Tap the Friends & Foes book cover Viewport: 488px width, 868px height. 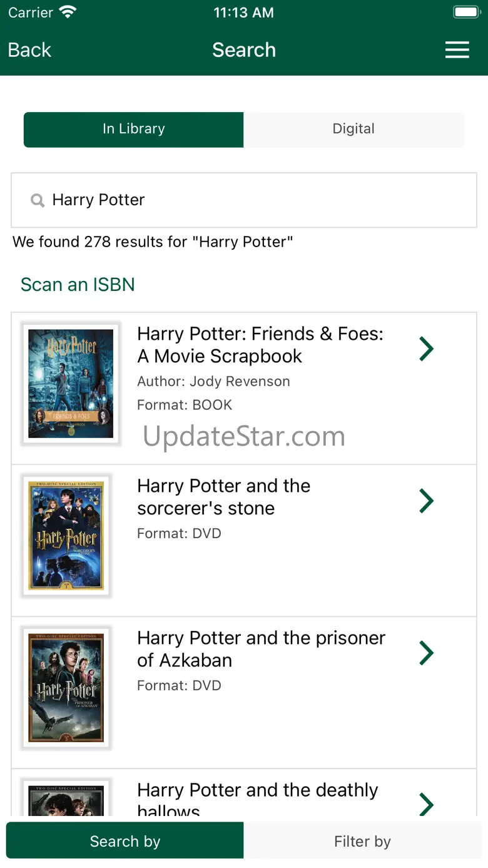(x=71, y=384)
